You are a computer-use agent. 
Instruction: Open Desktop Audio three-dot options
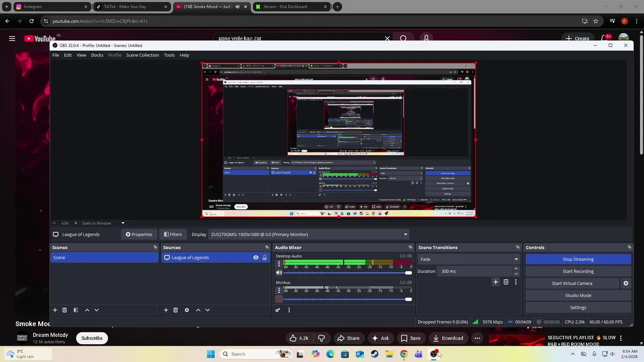pos(279,263)
